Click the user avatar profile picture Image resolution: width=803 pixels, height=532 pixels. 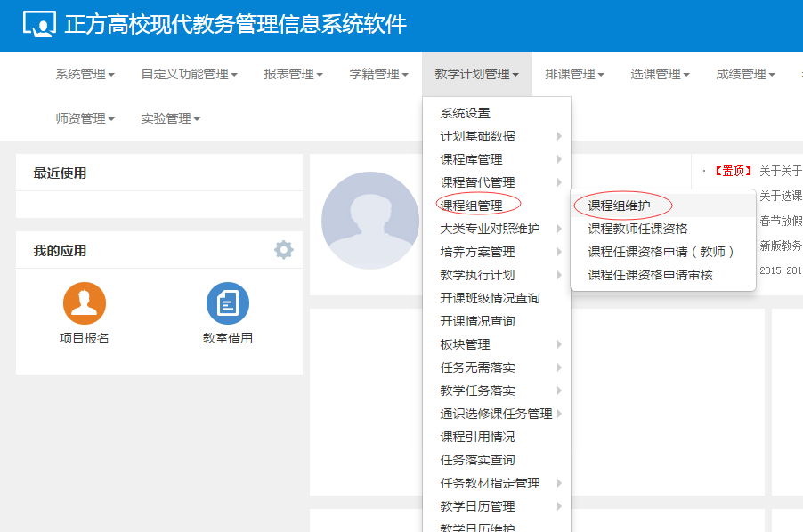pyautogui.click(x=369, y=222)
